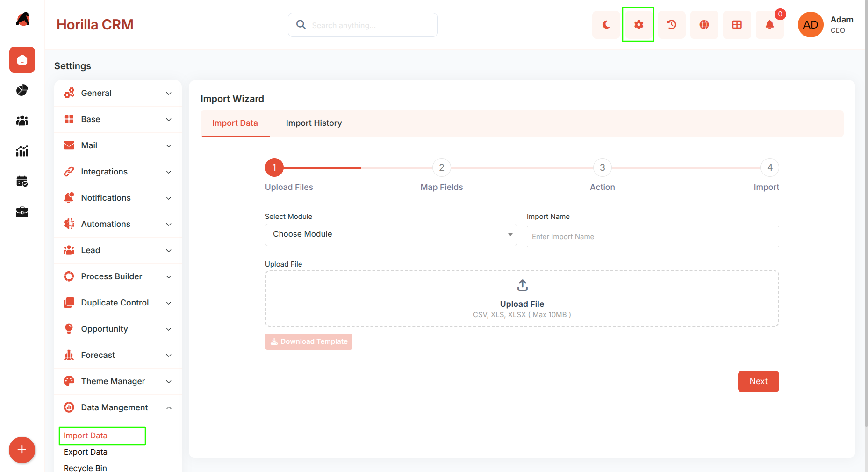Click the Next button
This screenshot has width=868, height=472.
click(758, 381)
